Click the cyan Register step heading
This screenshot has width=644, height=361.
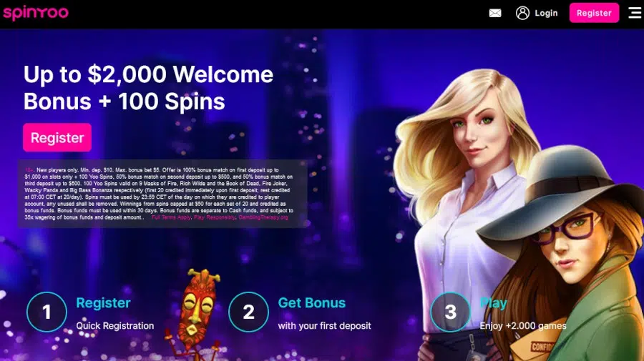103,303
